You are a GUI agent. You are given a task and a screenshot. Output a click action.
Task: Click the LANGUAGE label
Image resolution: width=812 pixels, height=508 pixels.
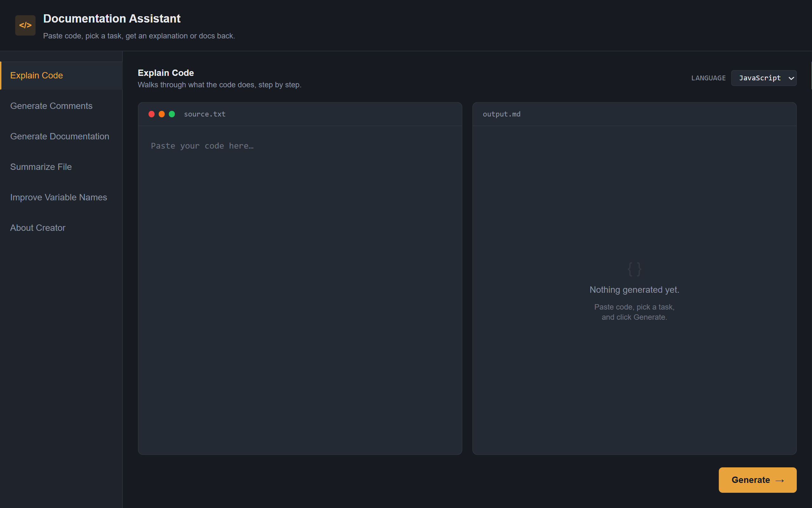tap(708, 78)
